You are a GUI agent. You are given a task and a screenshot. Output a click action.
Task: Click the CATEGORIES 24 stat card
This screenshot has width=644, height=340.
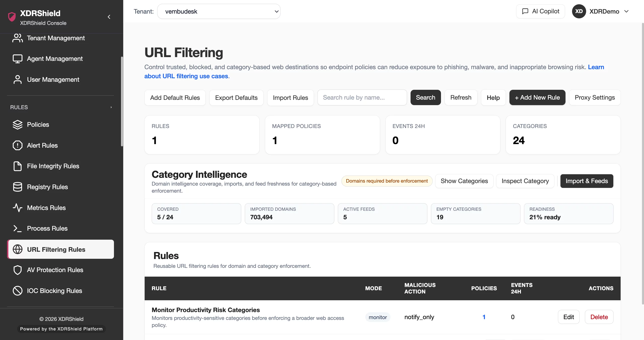pos(563,135)
